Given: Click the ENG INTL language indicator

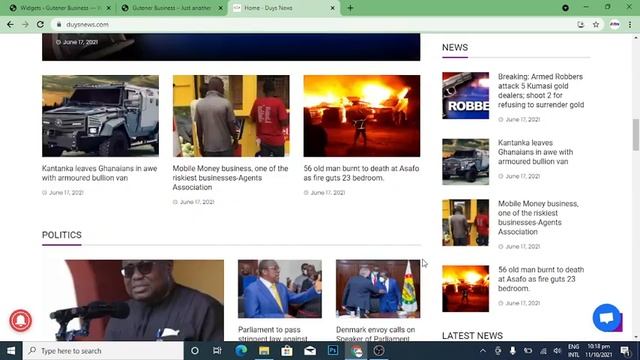Looking at the screenshot, I should click(573, 351).
